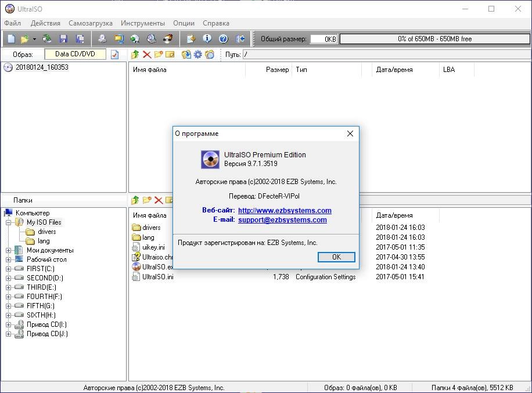The height and width of the screenshot is (393, 532).
Task: Click the Save floppy disk icon
Action: point(63,39)
